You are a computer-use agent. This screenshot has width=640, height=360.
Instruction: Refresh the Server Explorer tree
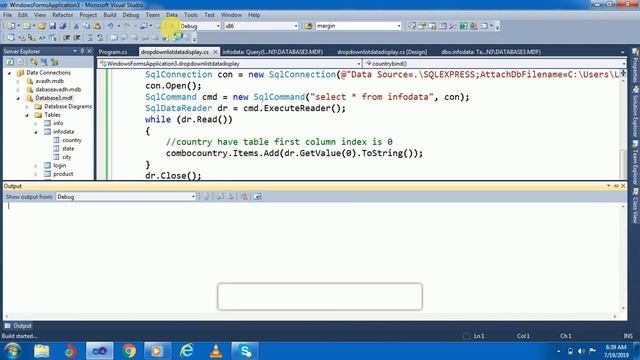pyautogui.click(x=10, y=62)
